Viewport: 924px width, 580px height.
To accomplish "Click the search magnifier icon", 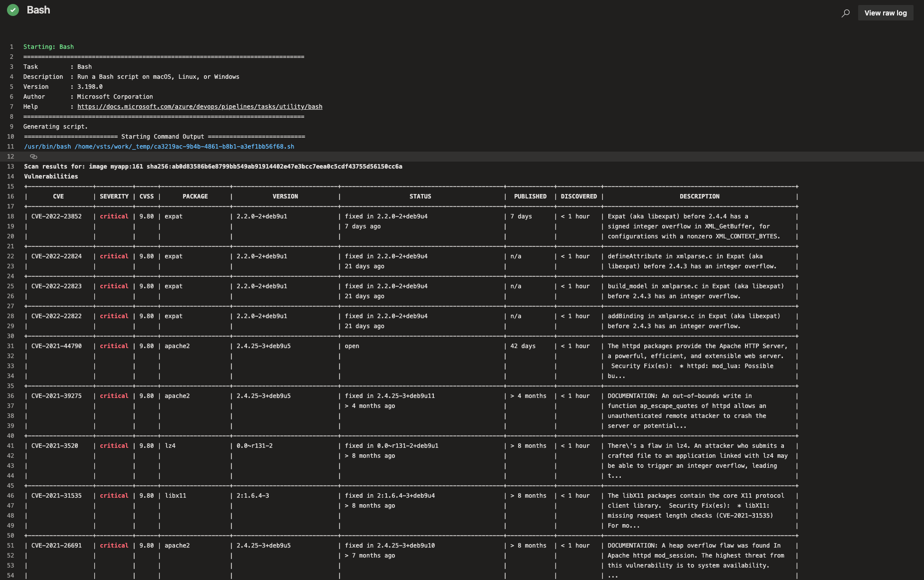I will tap(845, 13).
